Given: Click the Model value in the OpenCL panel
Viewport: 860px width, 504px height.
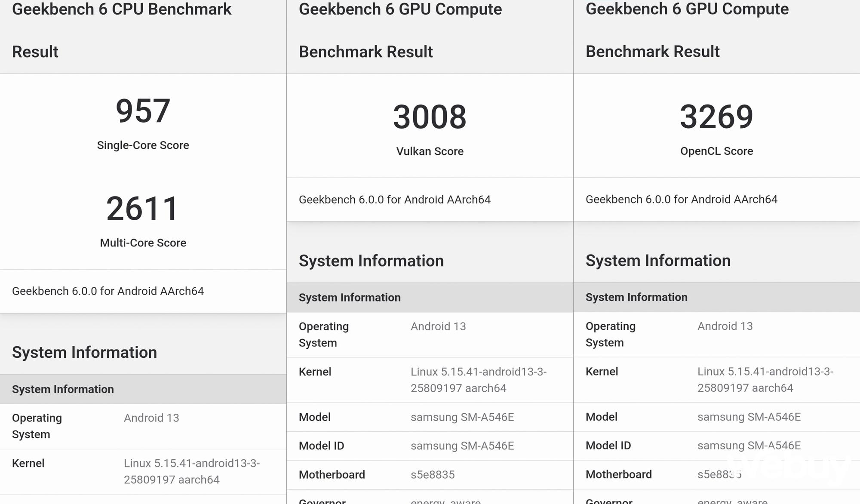Looking at the screenshot, I should [749, 417].
